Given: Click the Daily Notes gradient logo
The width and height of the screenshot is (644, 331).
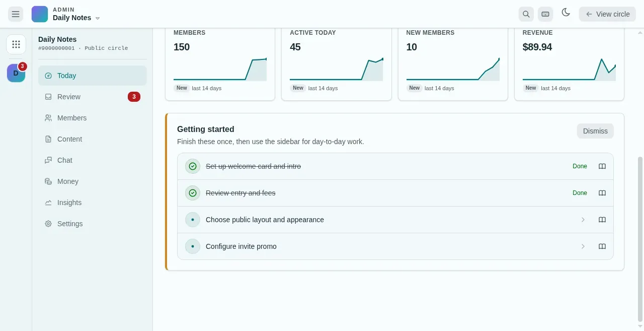Looking at the screenshot, I should 40,14.
